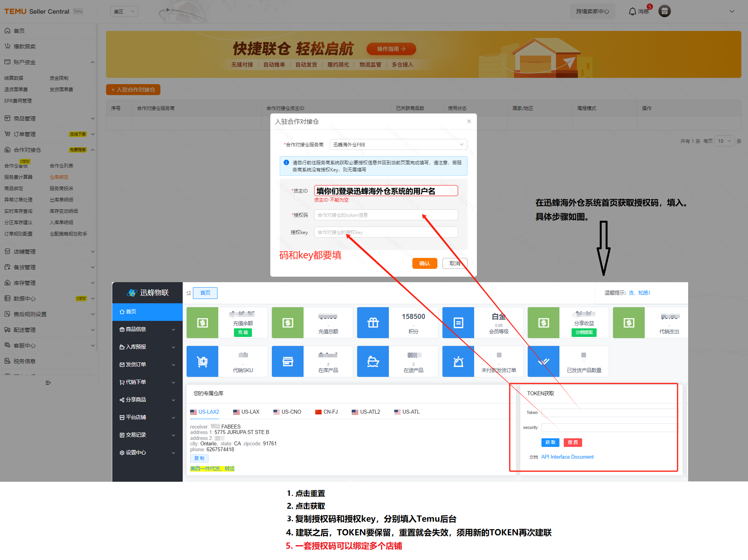This screenshot has height=560, width=748.
Task: Click the 数据中心 icon
Action: (x=7, y=298)
